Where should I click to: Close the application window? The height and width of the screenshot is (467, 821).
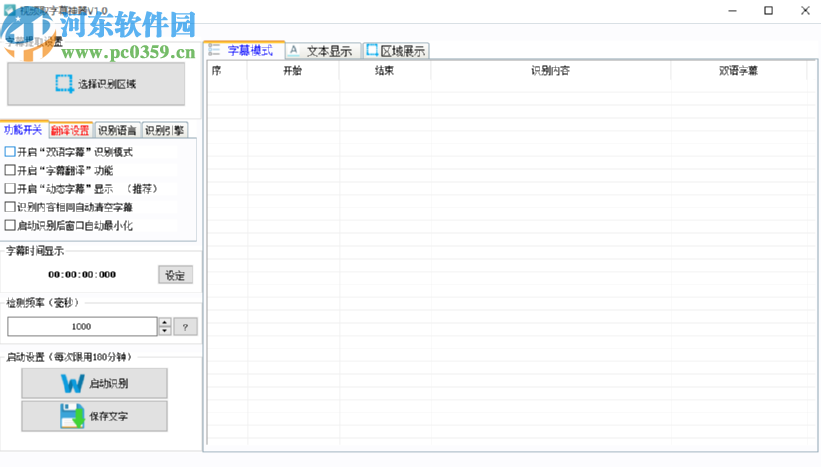805,10
